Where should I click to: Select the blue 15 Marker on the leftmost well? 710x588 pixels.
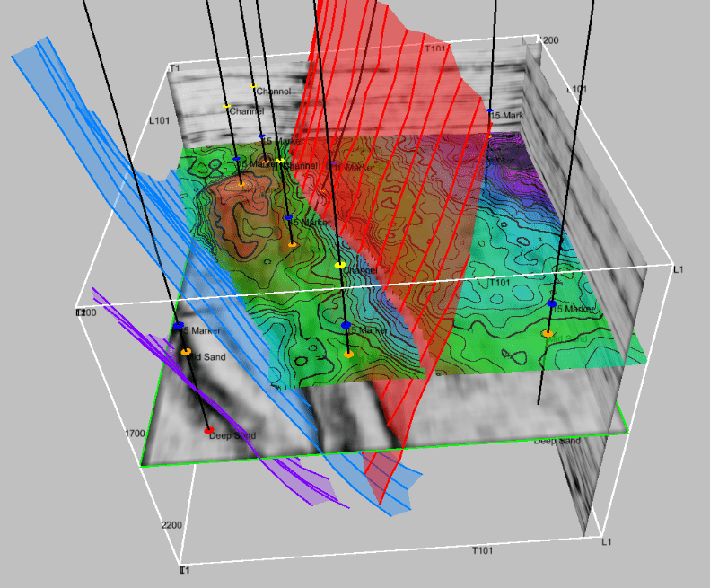179,325
